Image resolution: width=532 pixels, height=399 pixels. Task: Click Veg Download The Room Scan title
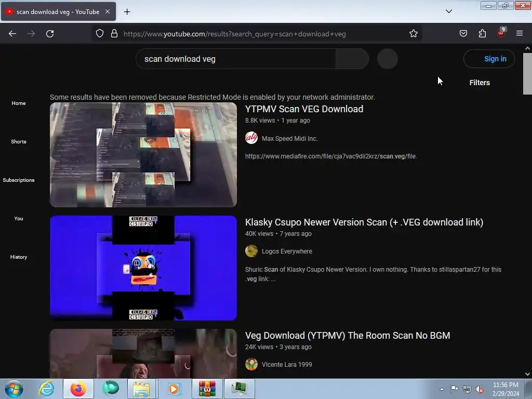point(348,336)
